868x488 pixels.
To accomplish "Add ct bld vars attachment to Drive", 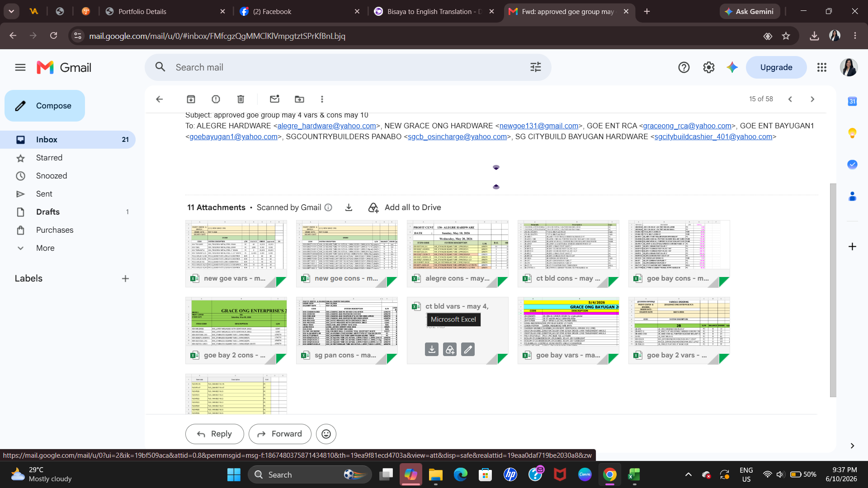I will tap(450, 349).
